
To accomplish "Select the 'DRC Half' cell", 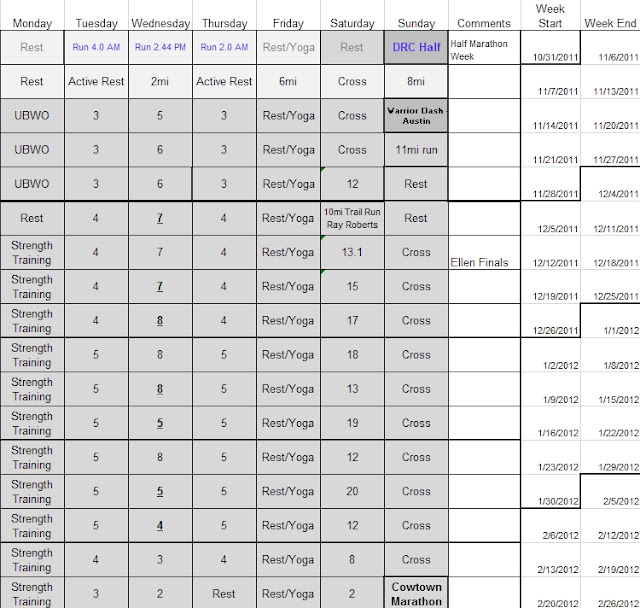I will [416, 47].
